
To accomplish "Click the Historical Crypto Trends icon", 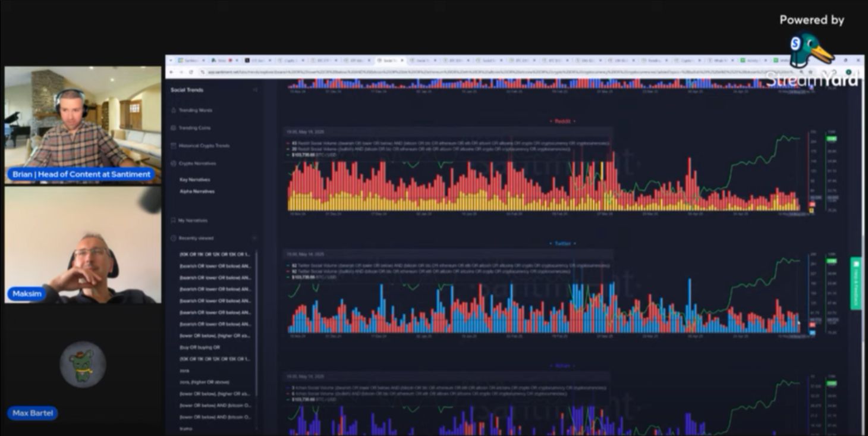I will click(174, 146).
